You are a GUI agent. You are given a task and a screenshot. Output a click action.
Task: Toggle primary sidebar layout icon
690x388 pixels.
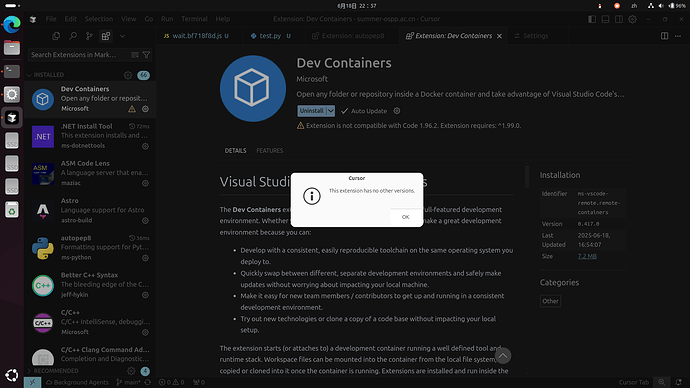point(592,19)
